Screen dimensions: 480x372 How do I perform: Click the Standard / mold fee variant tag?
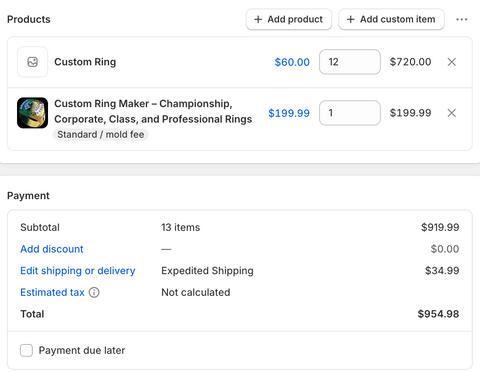(x=101, y=134)
